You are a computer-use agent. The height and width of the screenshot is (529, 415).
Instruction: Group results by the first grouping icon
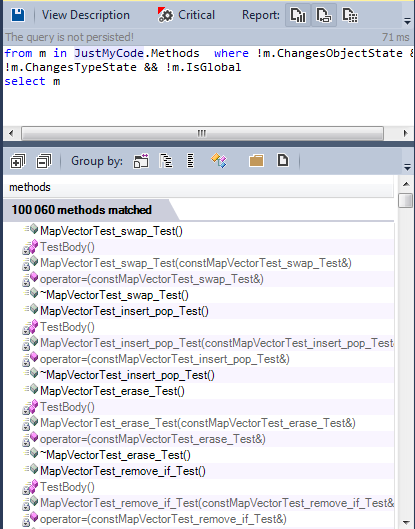141,161
